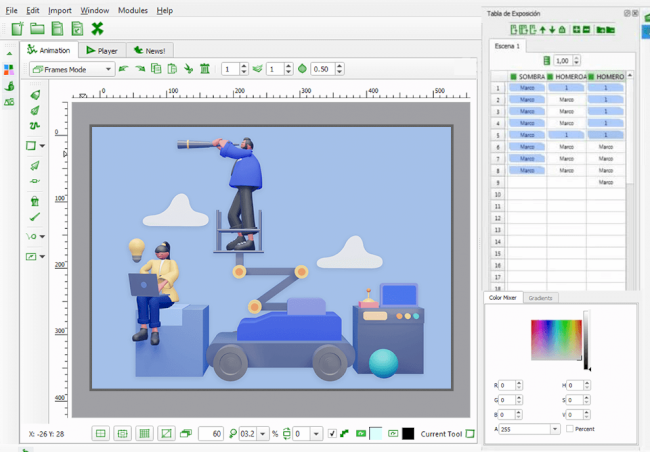Pick a color in the color spectrum square
Screen dimensions: 650x452
555,340
